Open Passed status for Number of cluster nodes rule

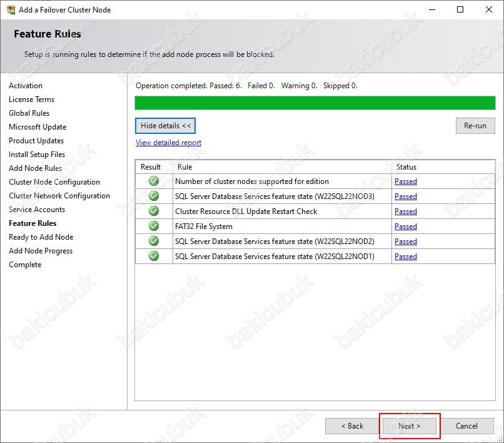click(x=406, y=181)
